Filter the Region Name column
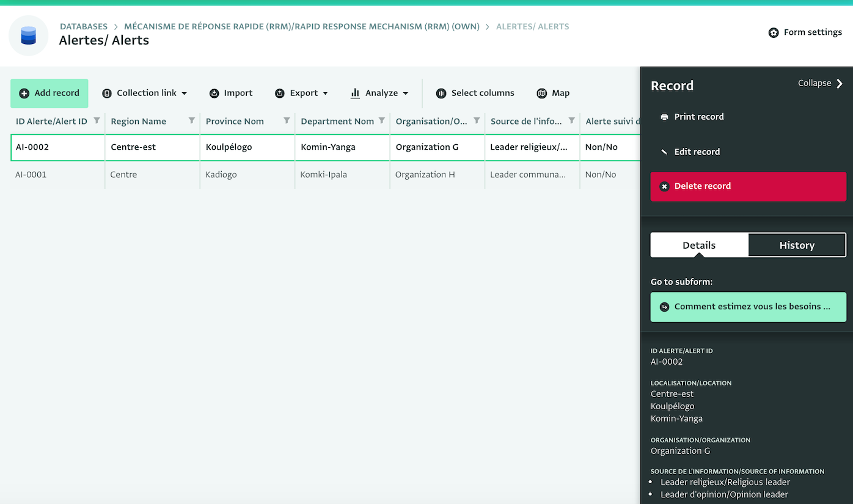Screen dimensions: 853x504 point(192,120)
